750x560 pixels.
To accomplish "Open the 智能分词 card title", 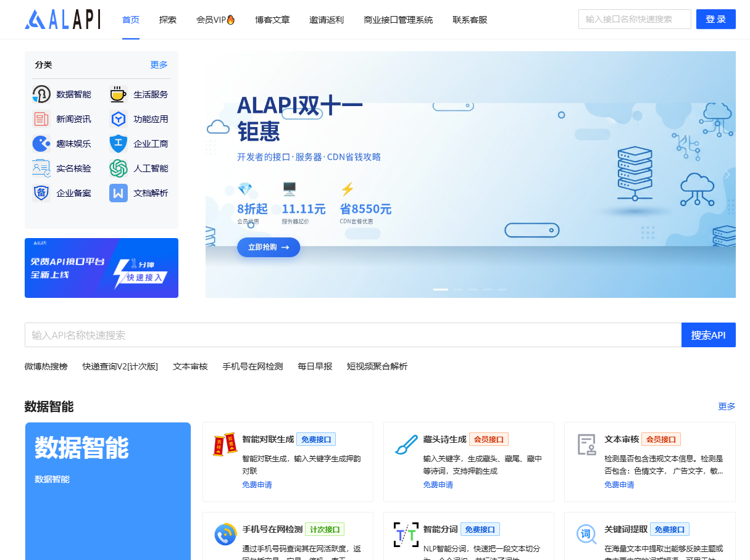I will point(440,529).
